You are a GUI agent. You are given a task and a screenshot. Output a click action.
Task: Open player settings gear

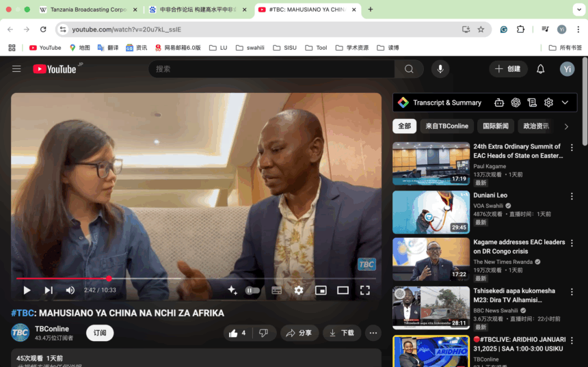[x=299, y=290]
